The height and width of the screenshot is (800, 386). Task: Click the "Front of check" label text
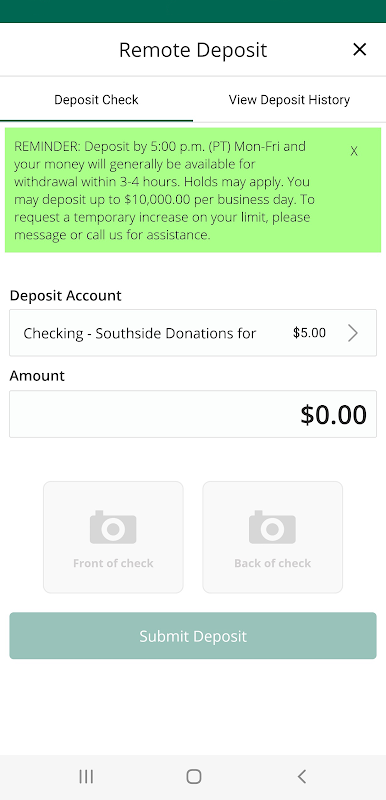point(113,563)
